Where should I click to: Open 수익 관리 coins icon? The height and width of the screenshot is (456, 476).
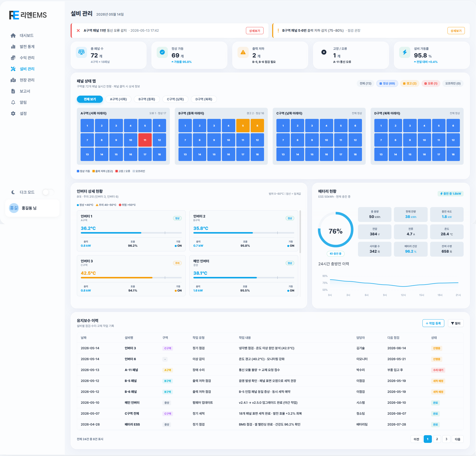pyautogui.click(x=13, y=58)
